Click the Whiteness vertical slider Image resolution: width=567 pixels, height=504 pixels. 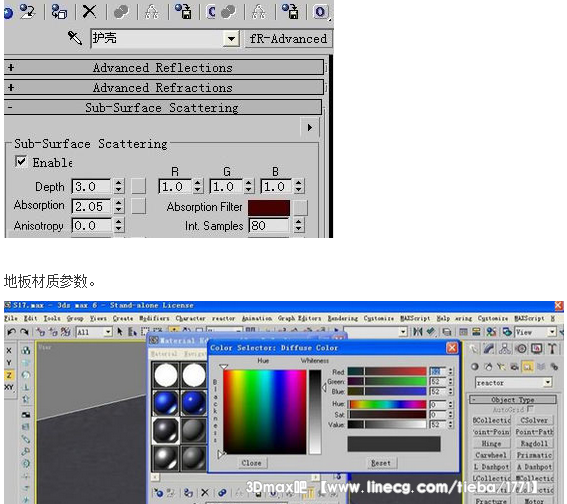pyautogui.click(x=315, y=411)
